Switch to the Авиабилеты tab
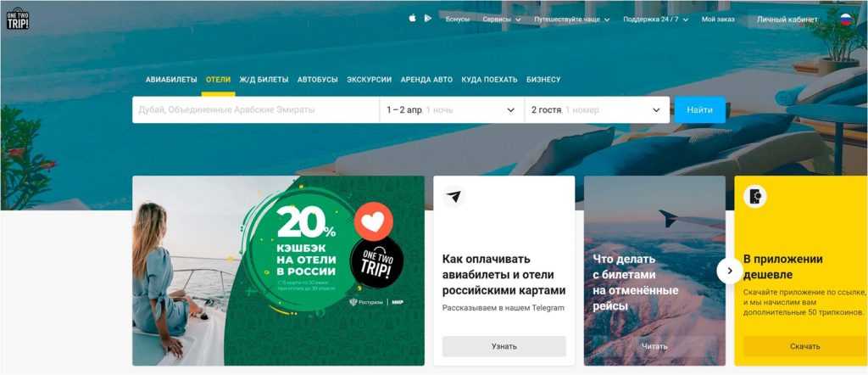The width and height of the screenshot is (868, 375). pos(171,80)
